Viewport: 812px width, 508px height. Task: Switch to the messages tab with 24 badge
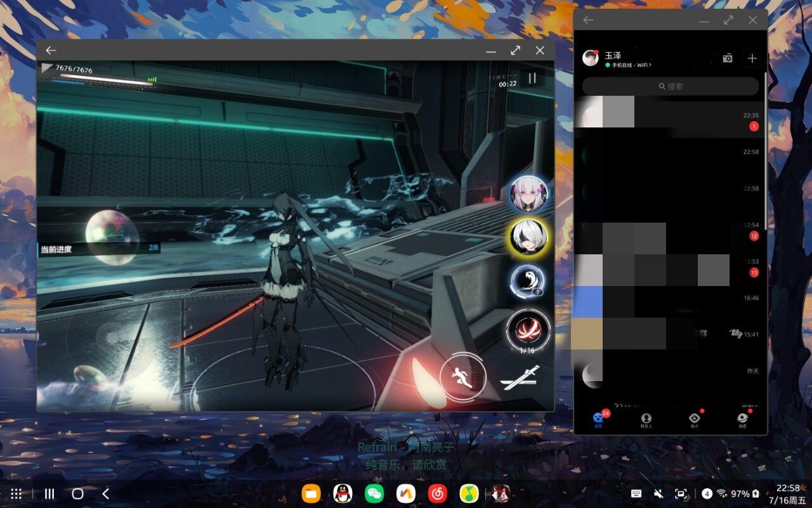tap(598, 419)
